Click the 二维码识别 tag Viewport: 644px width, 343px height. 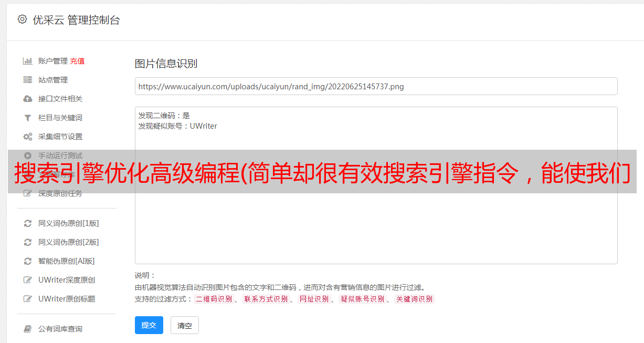[214, 299]
